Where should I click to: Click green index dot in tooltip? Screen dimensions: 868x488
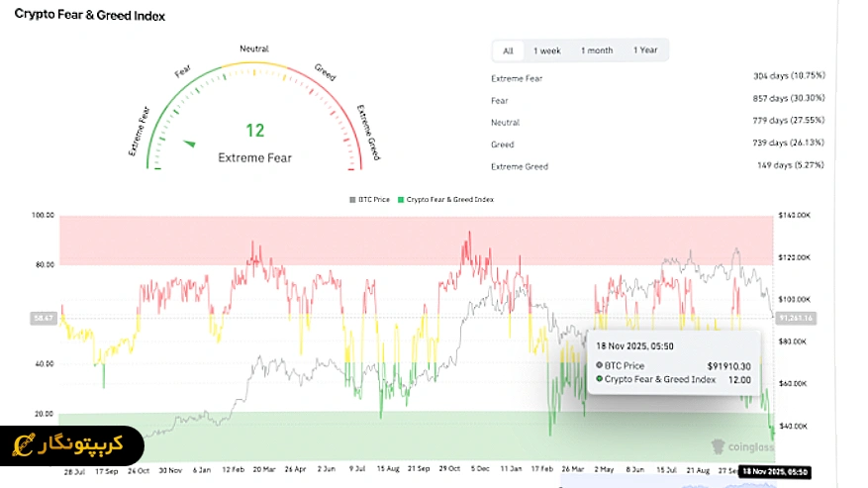[598, 379]
